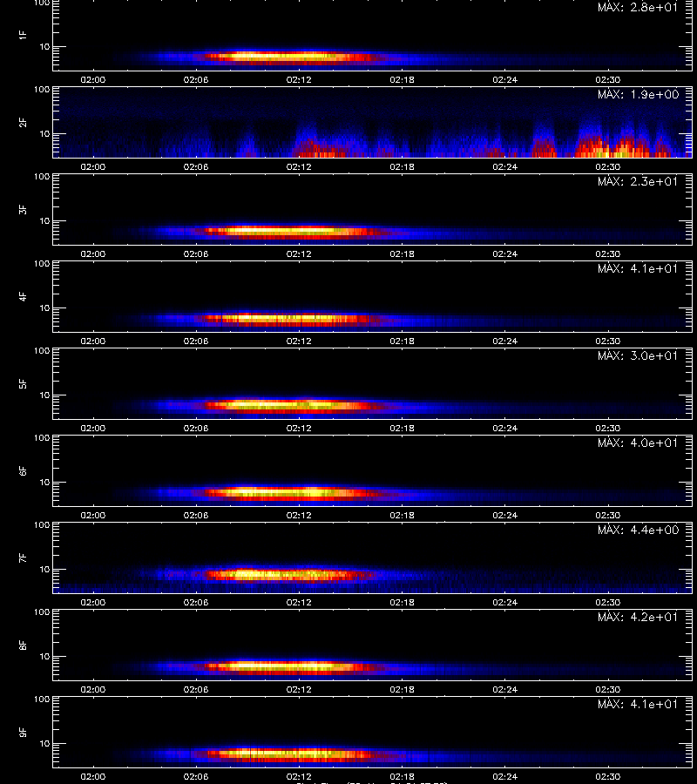
Task: Click the 100 y-axis tick of the 2F panel
Action: click(x=42, y=90)
